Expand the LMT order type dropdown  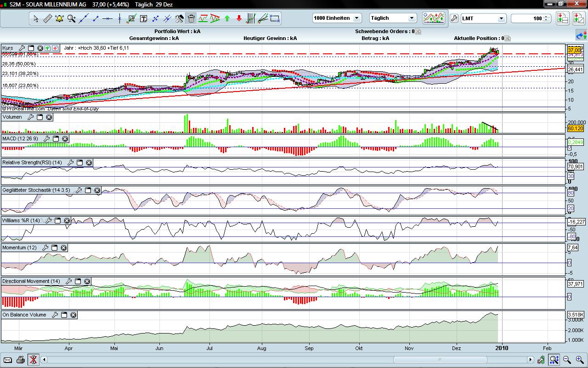tap(483, 18)
